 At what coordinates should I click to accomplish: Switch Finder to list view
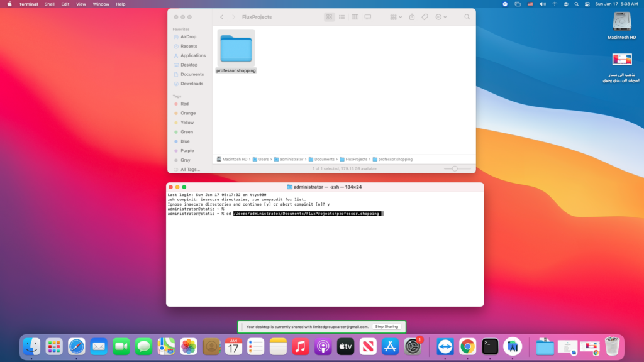341,17
